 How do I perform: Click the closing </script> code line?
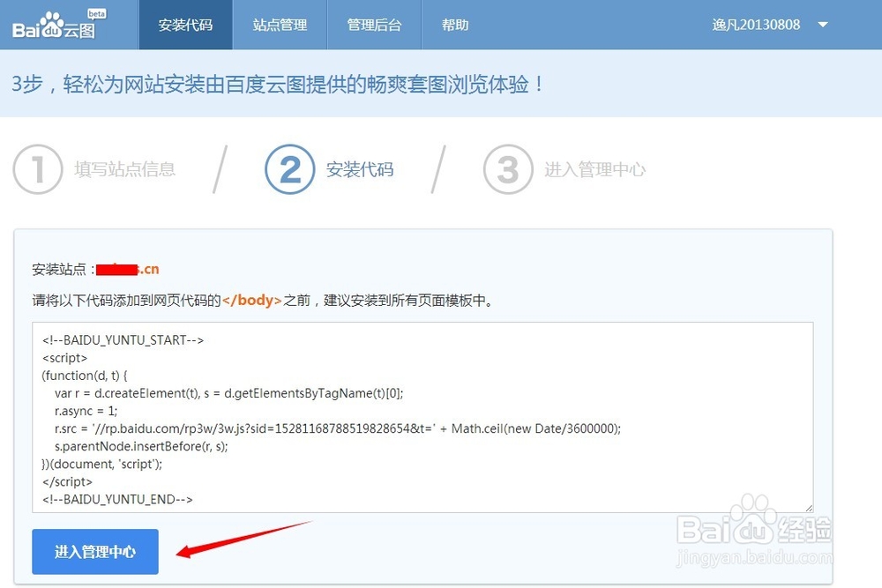[x=67, y=481]
